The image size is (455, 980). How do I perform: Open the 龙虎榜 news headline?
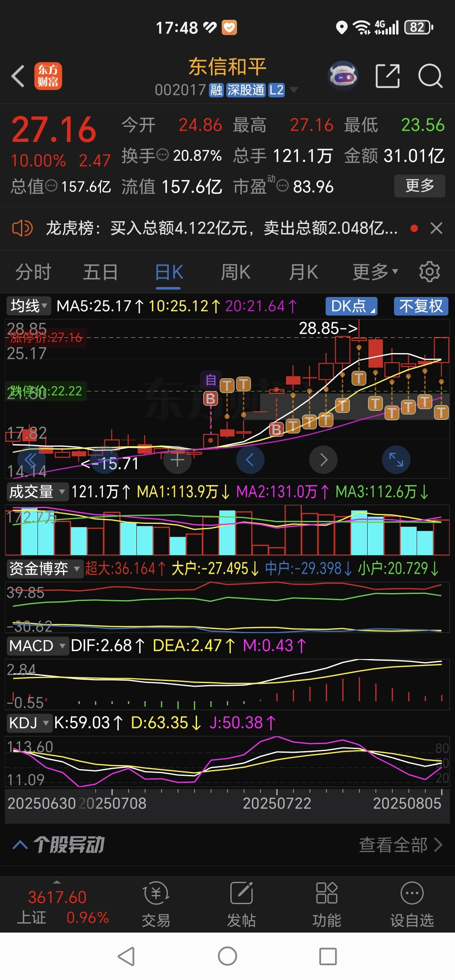221,228
